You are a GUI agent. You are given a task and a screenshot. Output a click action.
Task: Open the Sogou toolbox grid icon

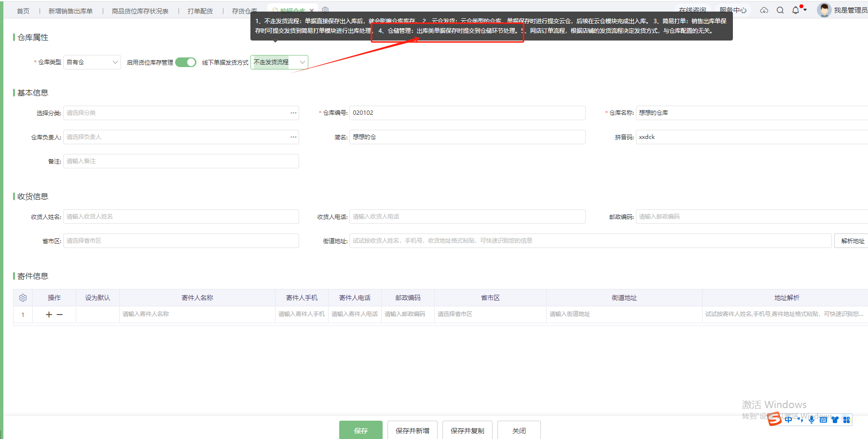tap(846, 420)
